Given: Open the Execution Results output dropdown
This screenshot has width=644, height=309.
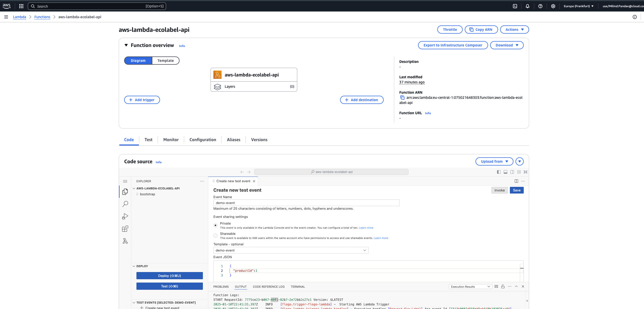Looking at the screenshot, I should 470,287.
